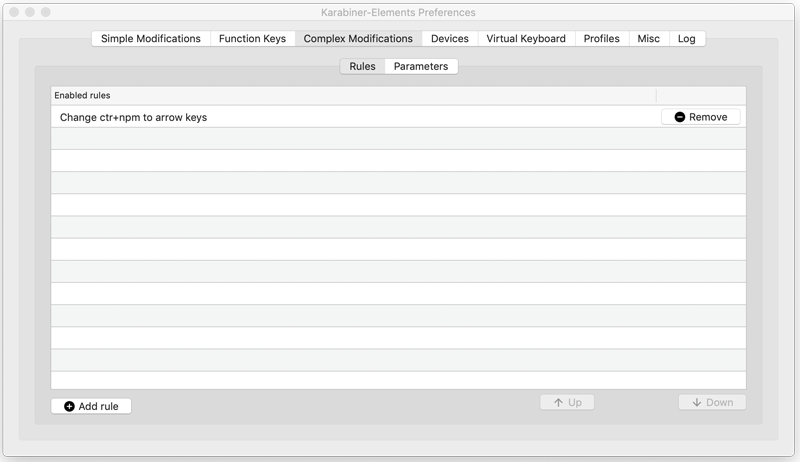Open the Simple Modifications tab
This screenshot has width=800, height=462.
click(151, 39)
